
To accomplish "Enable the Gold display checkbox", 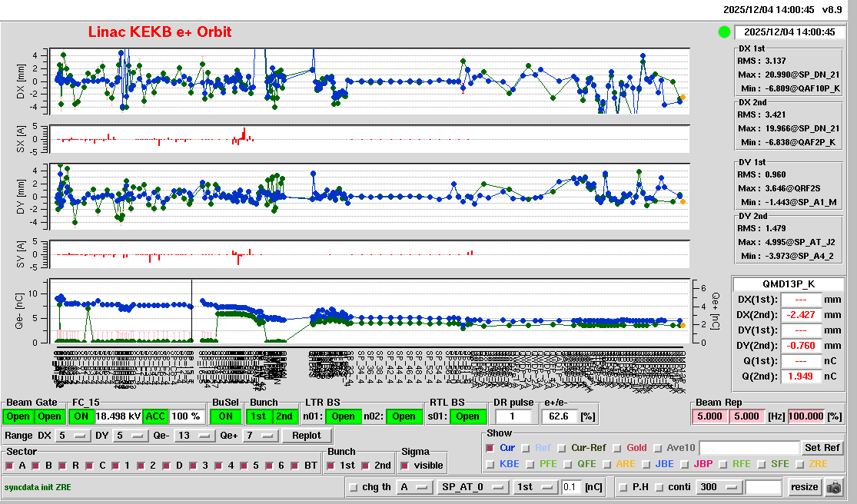I will 618,448.
